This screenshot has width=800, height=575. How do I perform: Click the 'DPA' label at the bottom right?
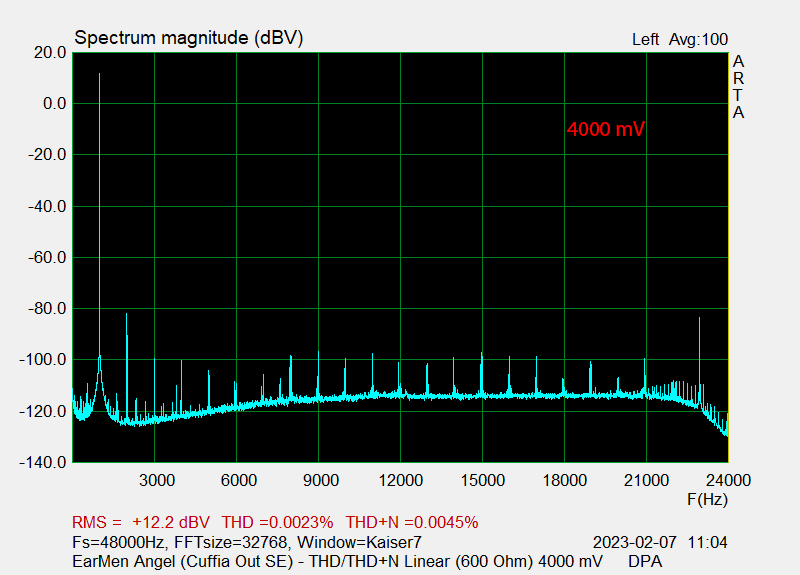click(645, 561)
